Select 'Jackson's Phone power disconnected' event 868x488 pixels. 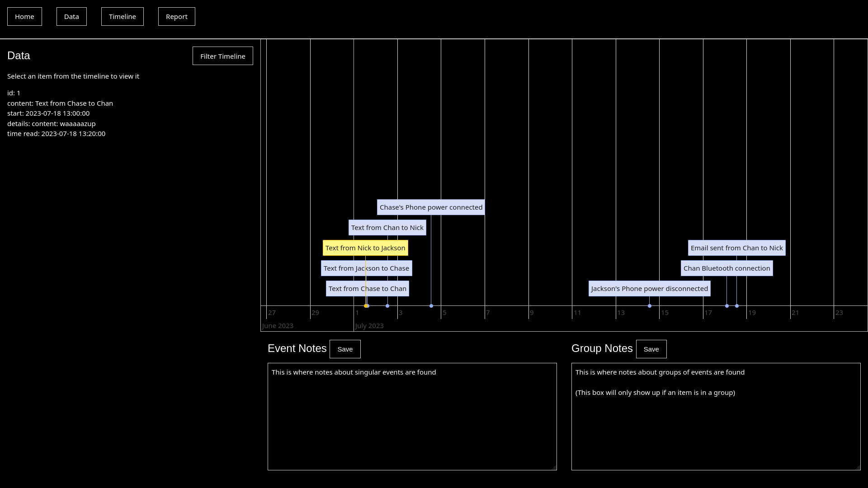coord(650,289)
